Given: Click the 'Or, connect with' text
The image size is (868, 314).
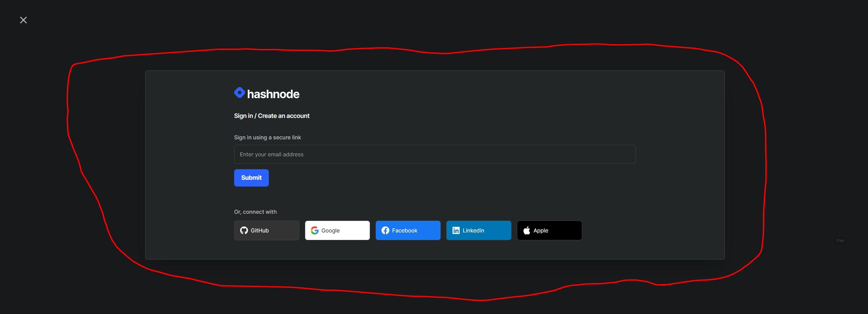Looking at the screenshot, I should pos(255,212).
